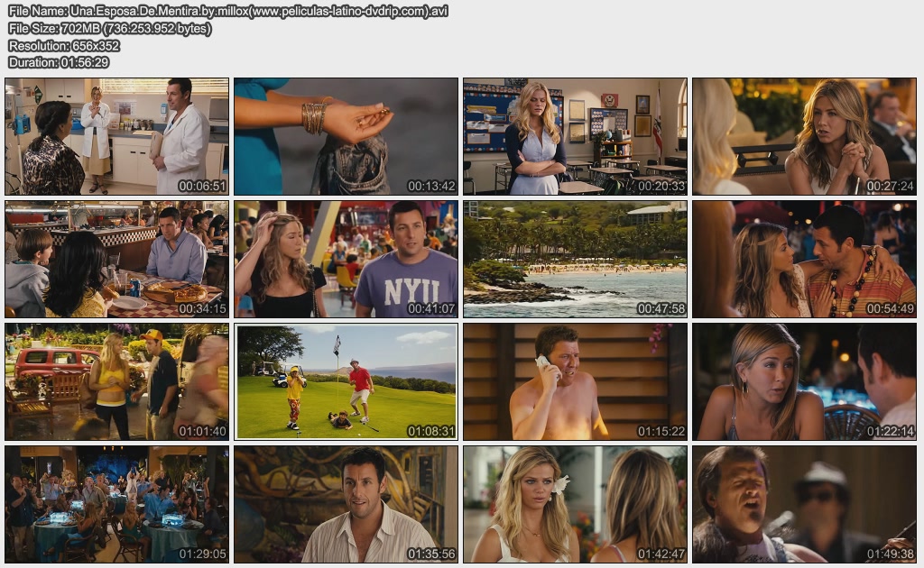The image size is (924, 568).
Task: Click the File Name line with Una.Esposa.De.Mentira
Action: pos(228,11)
